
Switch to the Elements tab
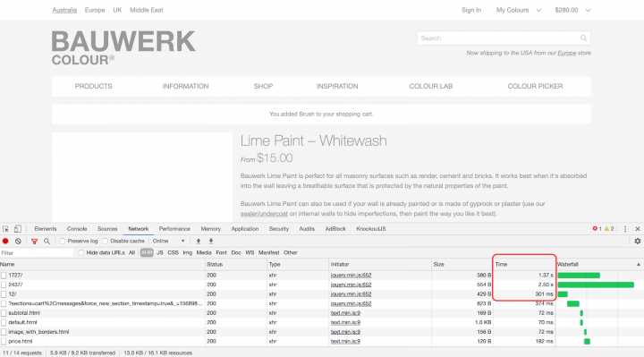(46, 229)
